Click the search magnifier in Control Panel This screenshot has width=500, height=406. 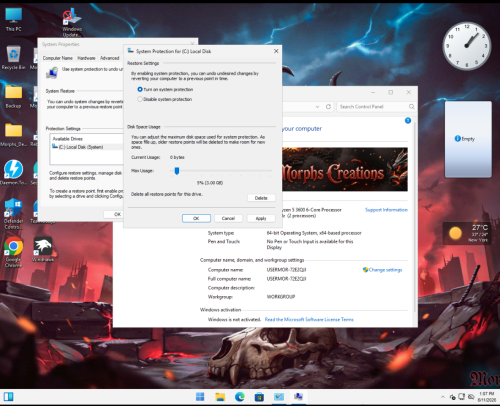(412, 107)
